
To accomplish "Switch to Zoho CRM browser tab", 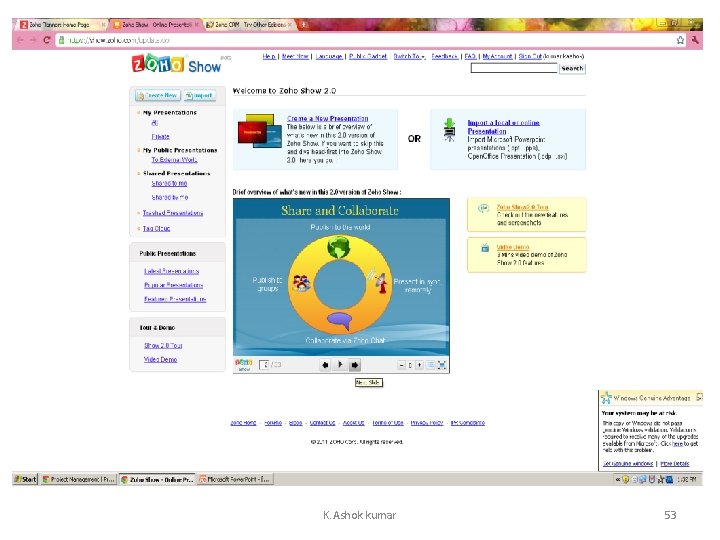I will tap(246, 25).
